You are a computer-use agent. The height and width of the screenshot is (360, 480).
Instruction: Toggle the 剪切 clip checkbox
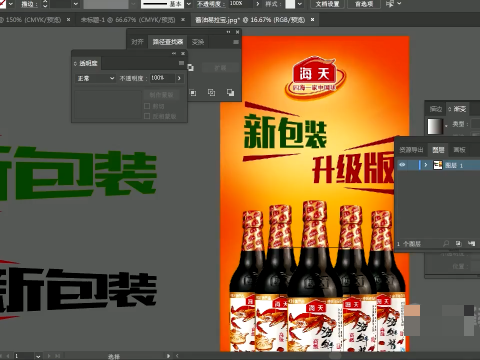(147, 106)
